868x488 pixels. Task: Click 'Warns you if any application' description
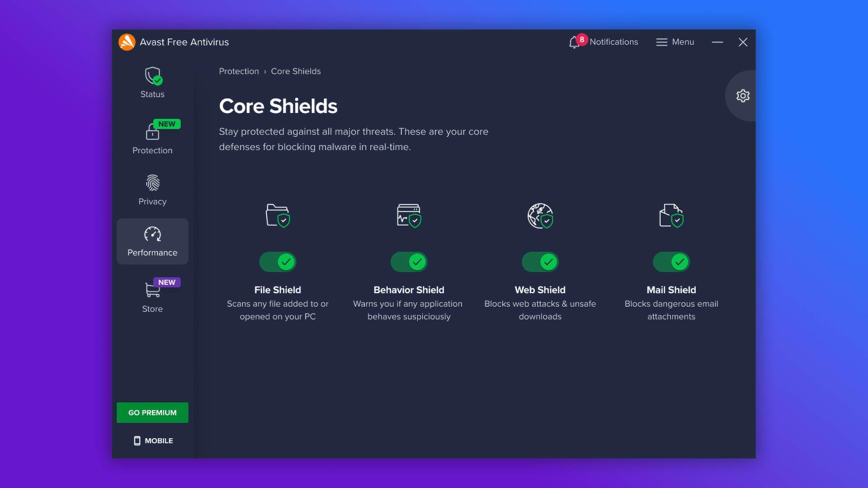coord(408,304)
